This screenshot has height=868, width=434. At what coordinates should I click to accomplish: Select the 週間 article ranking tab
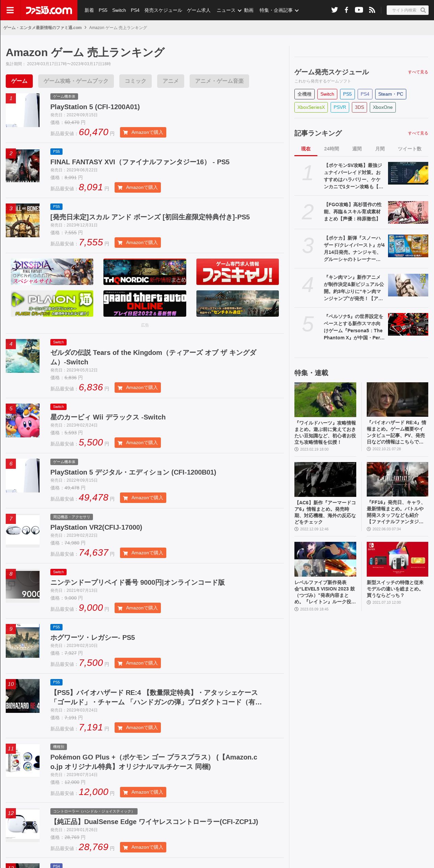pyautogui.click(x=357, y=149)
